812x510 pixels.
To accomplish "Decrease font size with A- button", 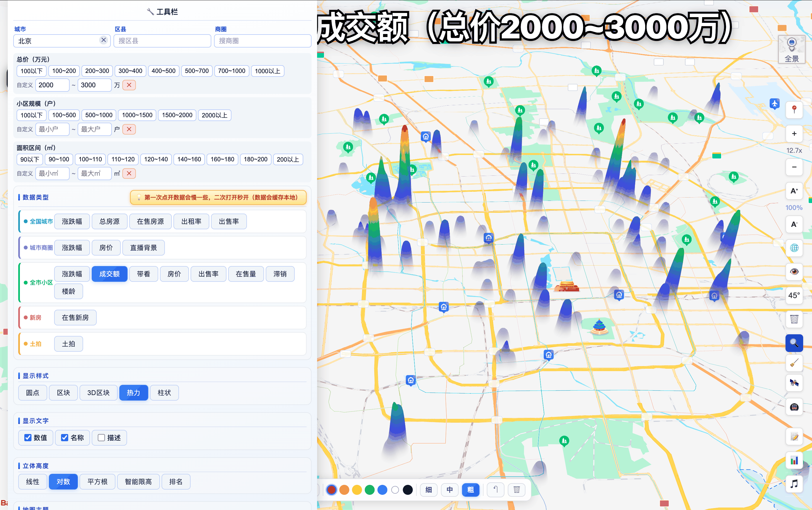I will click(x=794, y=224).
